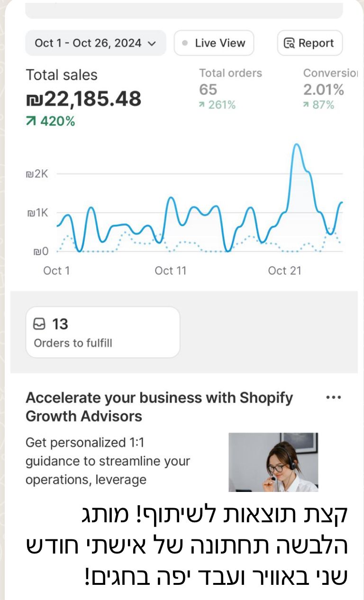Image resolution: width=364 pixels, height=600 pixels.
Task: Click the ₪22,185.48 total sales amount
Action: (x=83, y=99)
